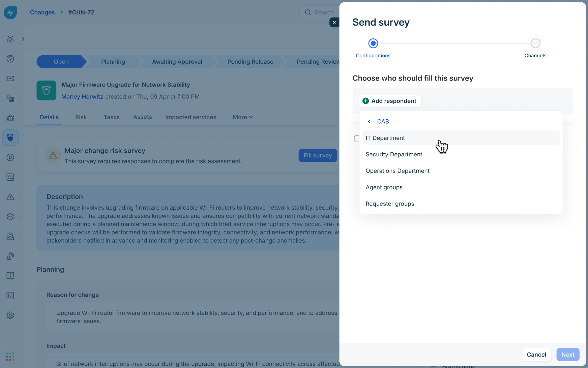Close the Send survey panel with X
The width and height of the screenshot is (588, 368).
click(334, 23)
